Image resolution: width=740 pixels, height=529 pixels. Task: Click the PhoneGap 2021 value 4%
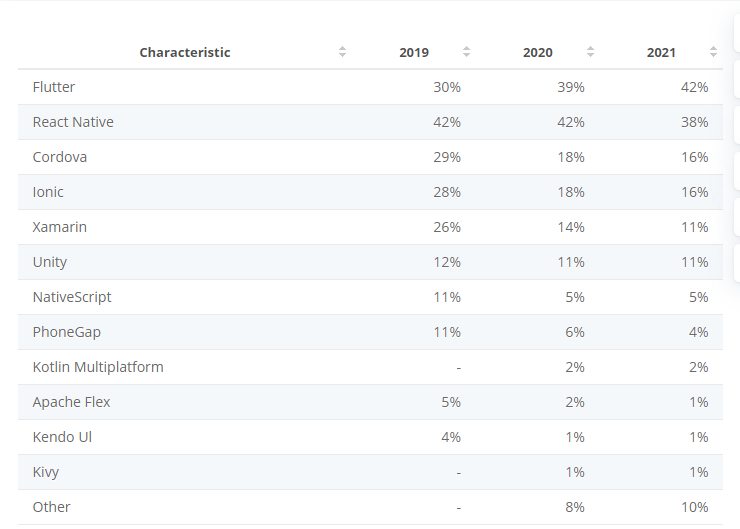click(698, 332)
